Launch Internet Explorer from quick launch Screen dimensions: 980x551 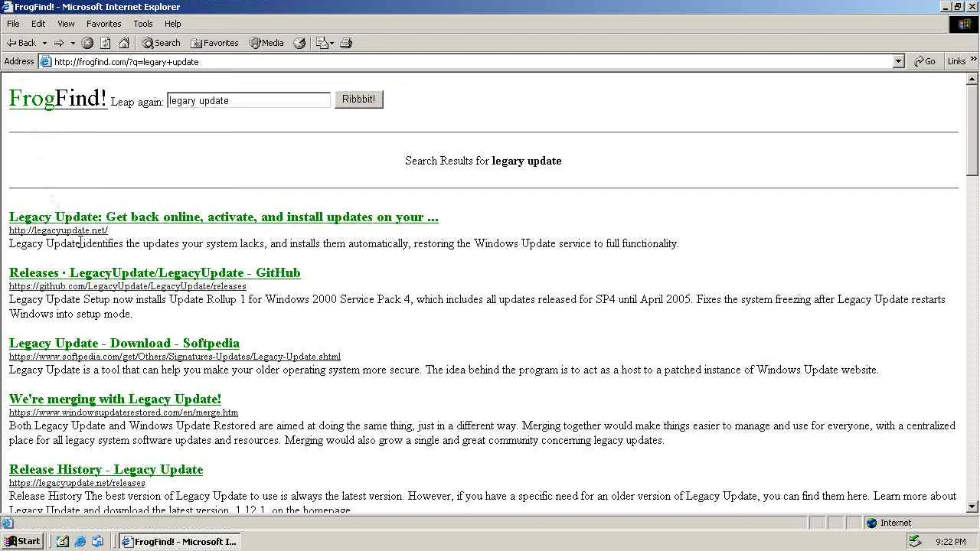(80, 541)
